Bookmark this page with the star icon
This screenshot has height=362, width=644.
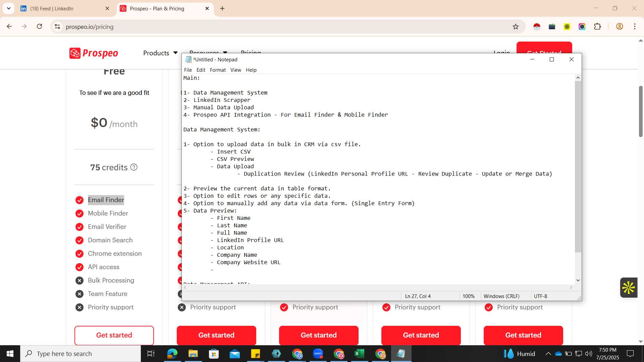tap(516, 26)
